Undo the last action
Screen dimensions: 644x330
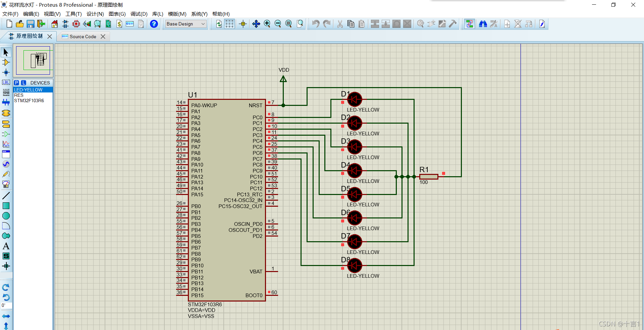(x=316, y=24)
